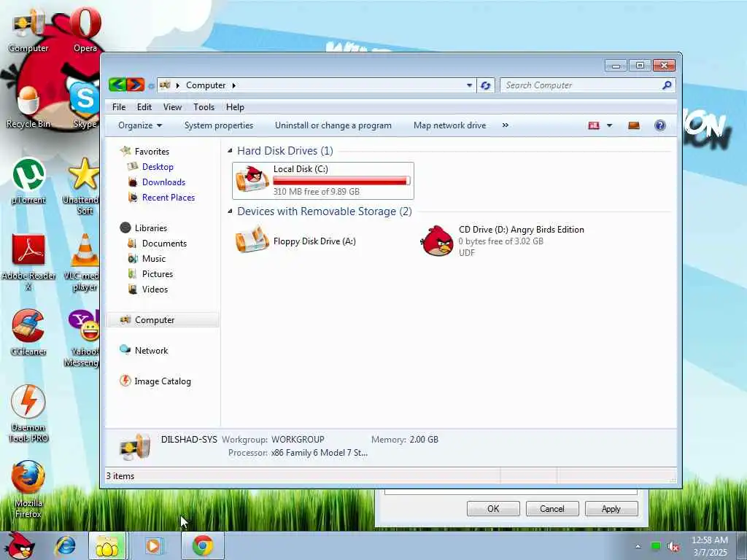Select CD Drive (D:) Angry Birds Edition
Image resolution: width=747 pixels, height=560 pixels.
pos(503,241)
